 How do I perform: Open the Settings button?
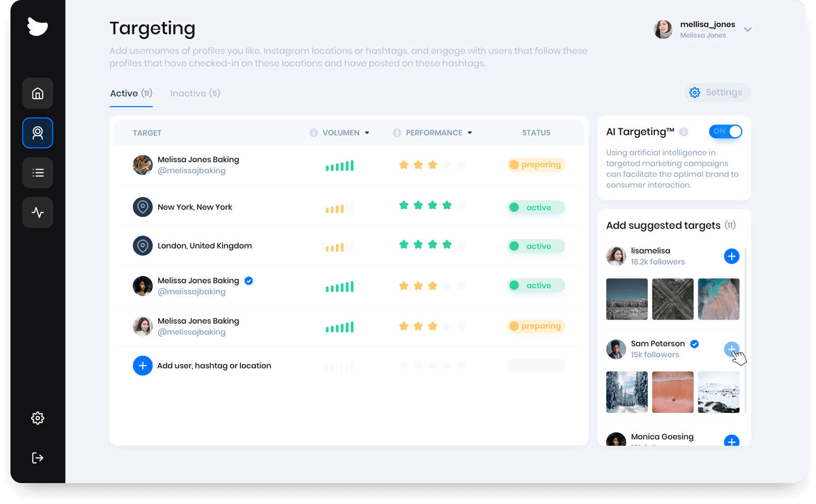pos(718,93)
